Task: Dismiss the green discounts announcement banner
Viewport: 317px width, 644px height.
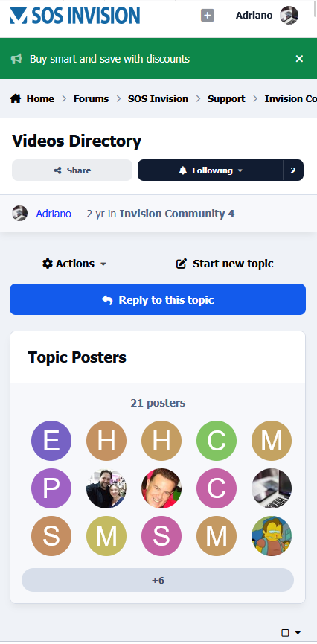Action: tap(299, 59)
